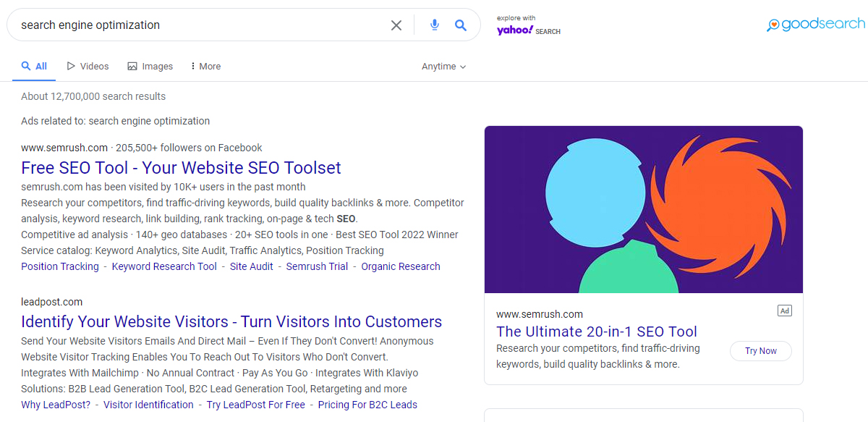
Task: Follow the Why LeadPost? sitelink
Action: 56,405
